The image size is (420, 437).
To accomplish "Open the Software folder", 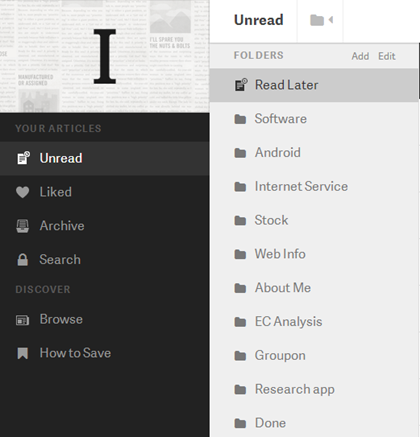I will click(314, 119).
